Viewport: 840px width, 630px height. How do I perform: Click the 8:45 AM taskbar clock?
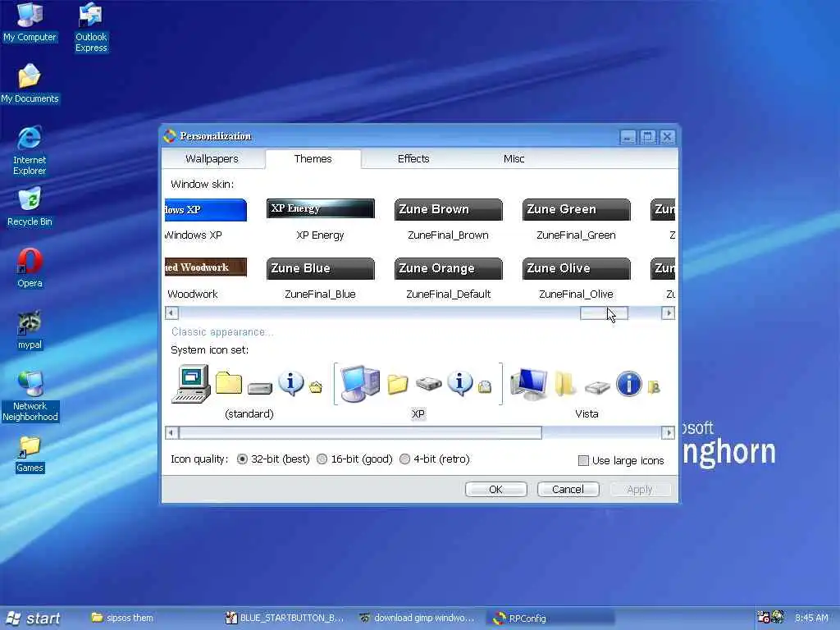click(x=811, y=619)
